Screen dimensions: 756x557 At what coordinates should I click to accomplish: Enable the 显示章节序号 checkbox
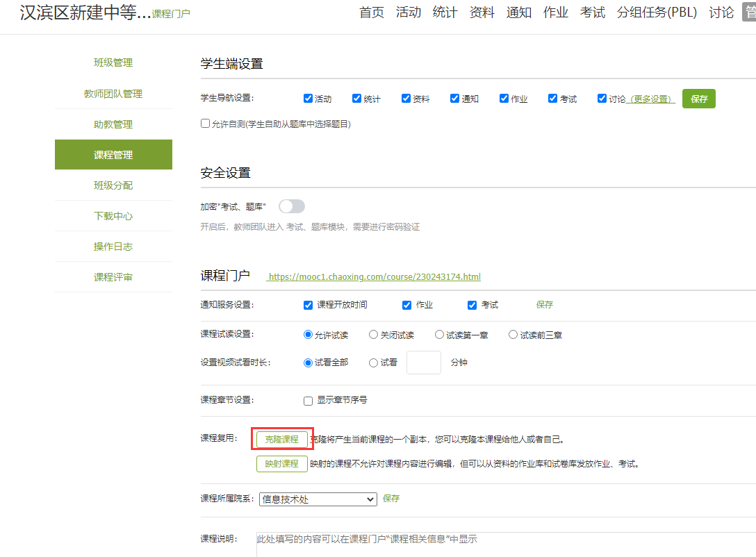(x=308, y=401)
